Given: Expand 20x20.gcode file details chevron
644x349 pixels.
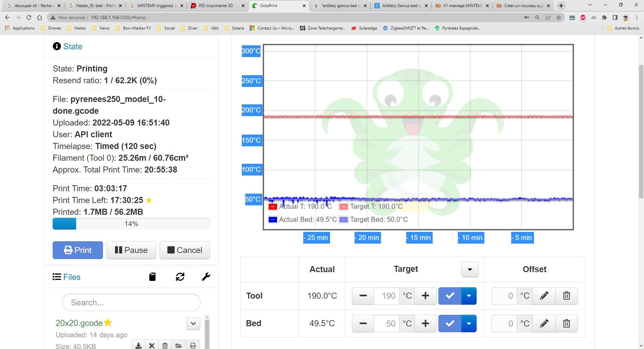Looking at the screenshot, I should 193,323.
